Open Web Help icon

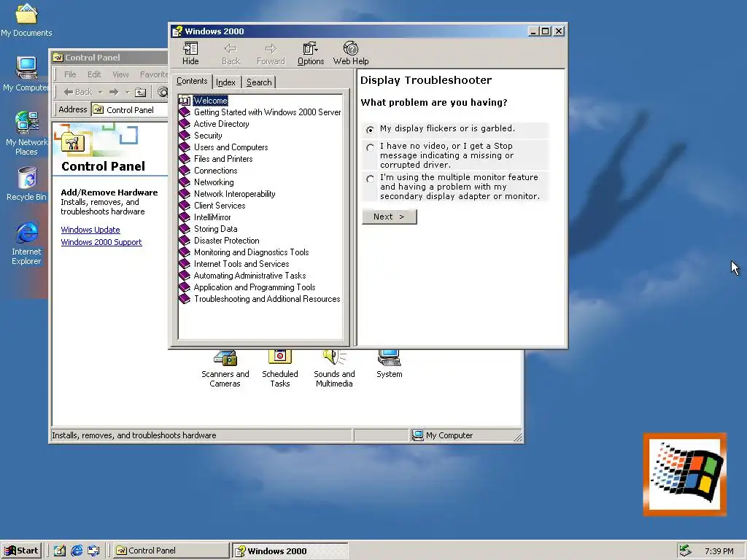(x=351, y=49)
